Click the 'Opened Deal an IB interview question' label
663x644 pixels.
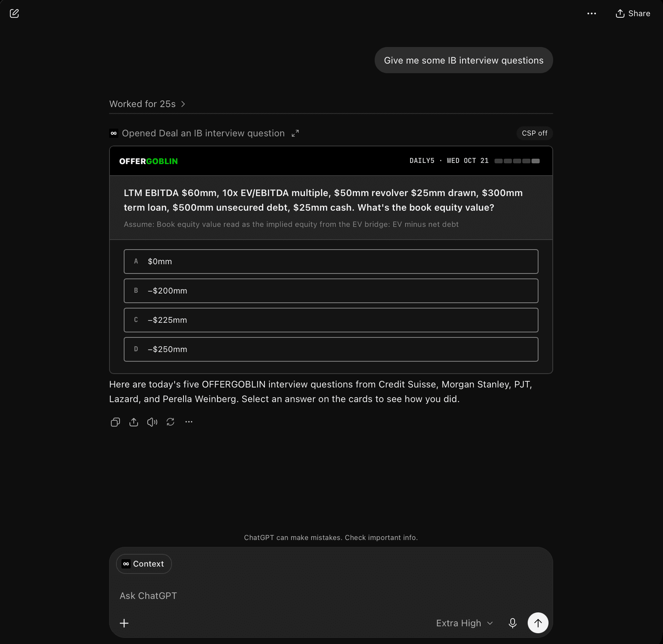203,133
